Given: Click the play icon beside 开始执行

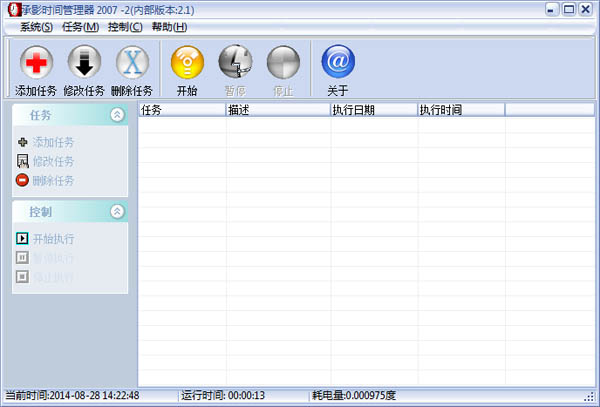Looking at the screenshot, I should (22, 238).
